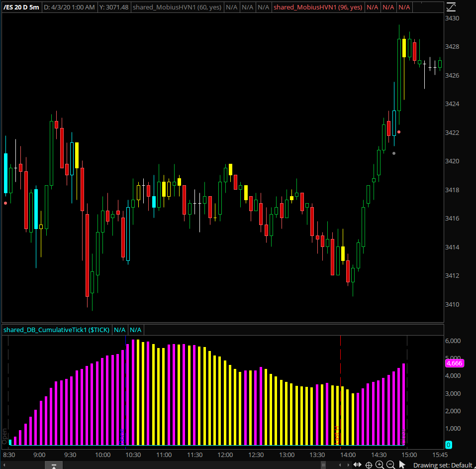Click last red N/A value in header

pyautogui.click(x=404, y=7)
